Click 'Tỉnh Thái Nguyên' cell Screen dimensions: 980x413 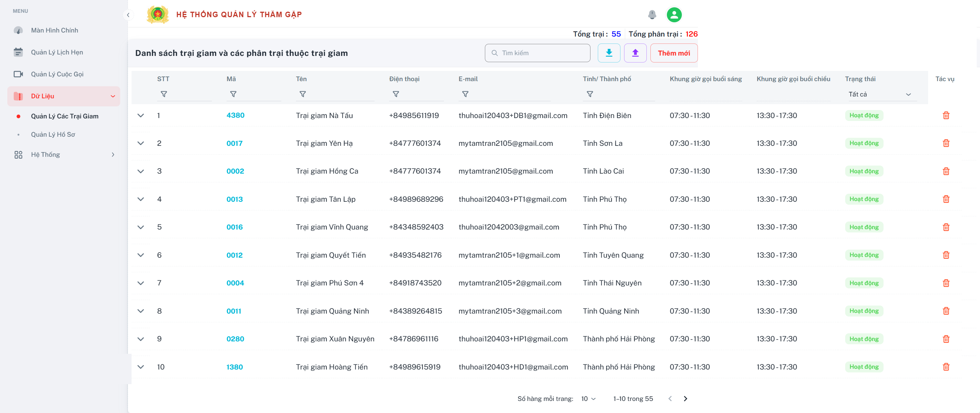point(612,283)
